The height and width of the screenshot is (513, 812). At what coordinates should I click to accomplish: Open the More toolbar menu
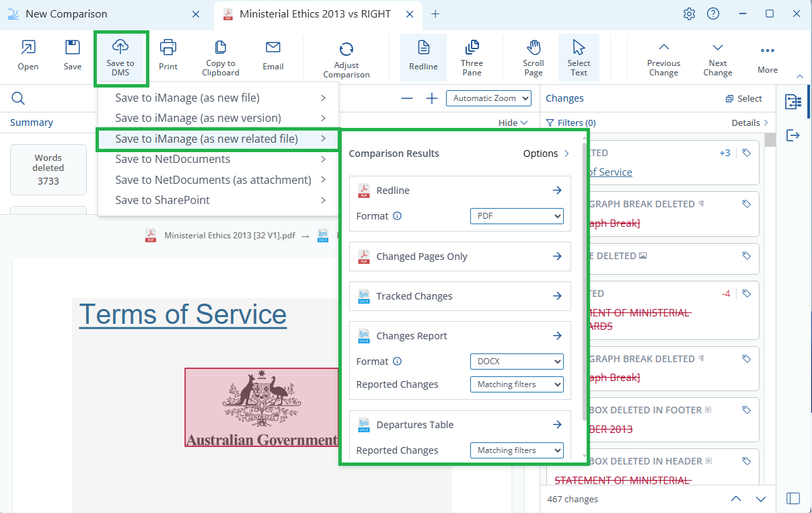click(768, 59)
